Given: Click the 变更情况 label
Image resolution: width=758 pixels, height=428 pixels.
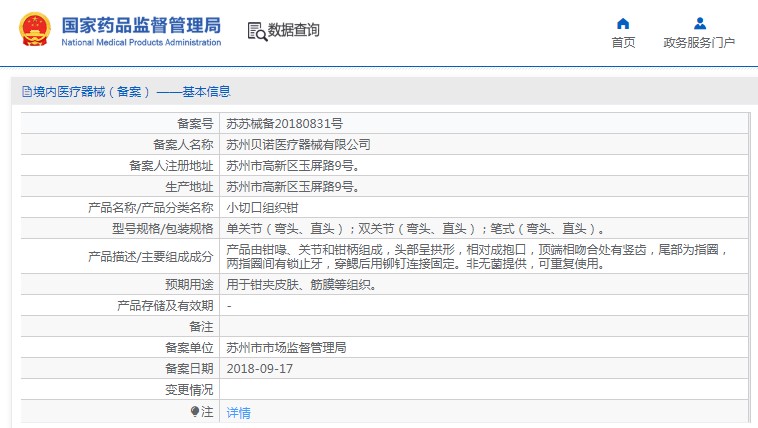Looking at the screenshot, I should click(x=189, y=390).
